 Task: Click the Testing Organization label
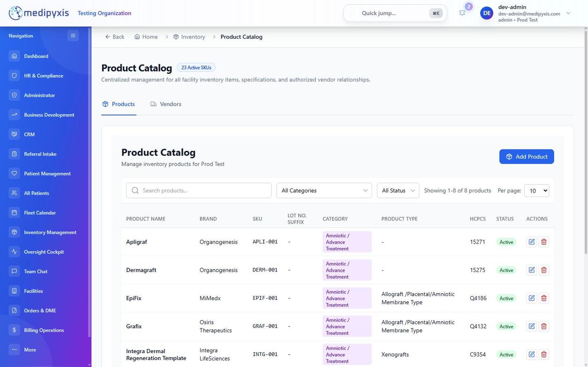tap(105, 13)
